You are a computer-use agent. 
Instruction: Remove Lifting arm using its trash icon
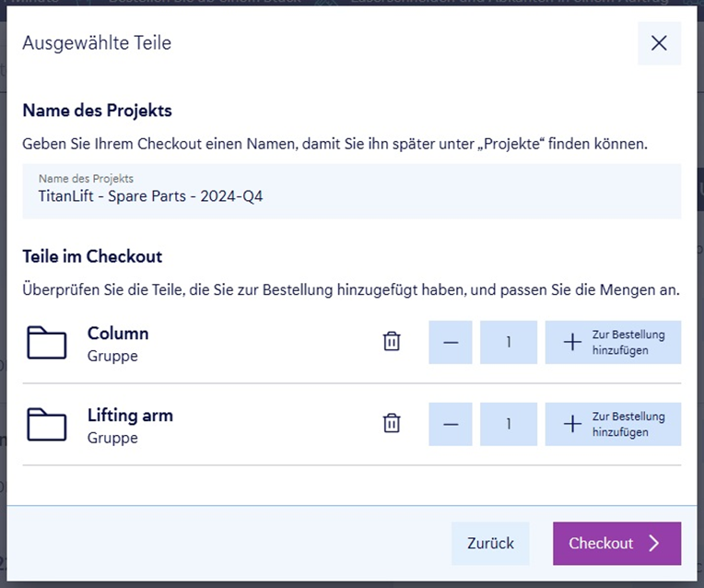392,424
